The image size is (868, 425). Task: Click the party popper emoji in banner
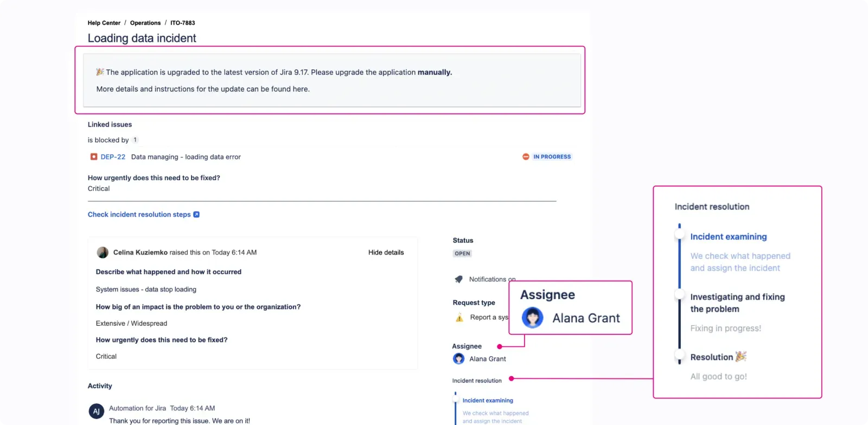click(x=100, y=72)
